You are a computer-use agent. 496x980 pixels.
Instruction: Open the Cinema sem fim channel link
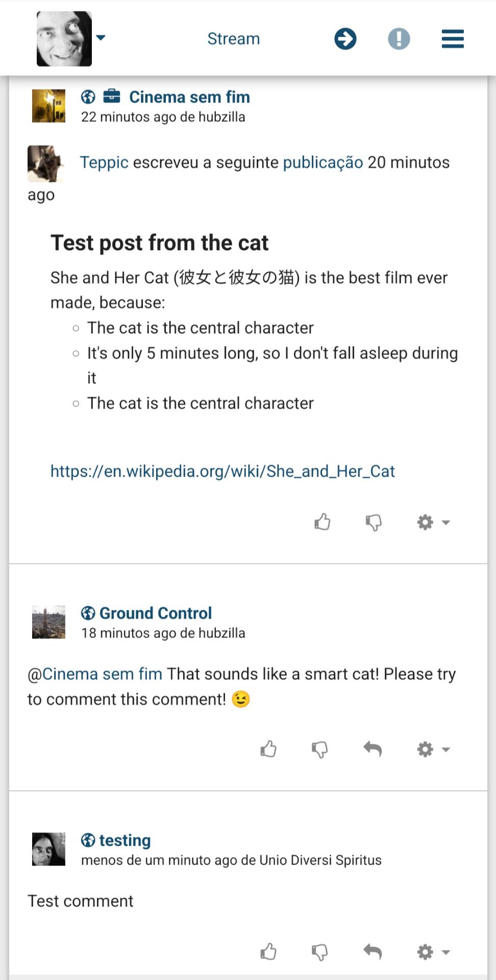click(x=189, y=97)
